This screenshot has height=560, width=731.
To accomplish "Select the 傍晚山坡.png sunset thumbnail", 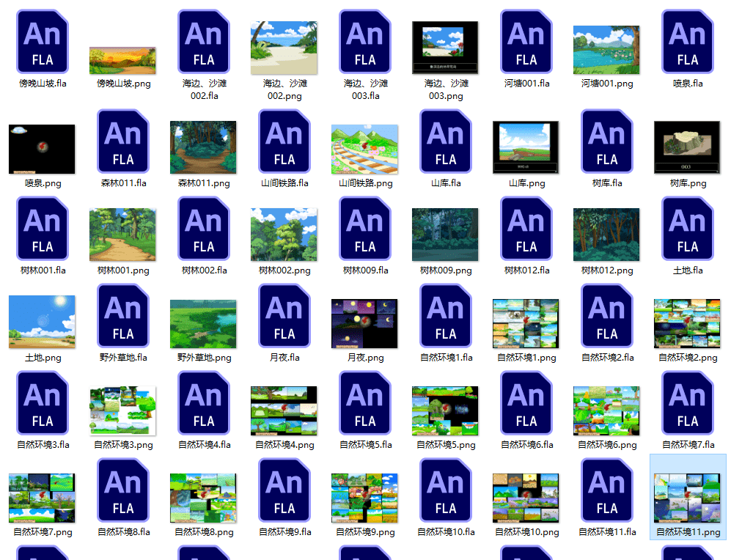I will [x=122, y=61].
